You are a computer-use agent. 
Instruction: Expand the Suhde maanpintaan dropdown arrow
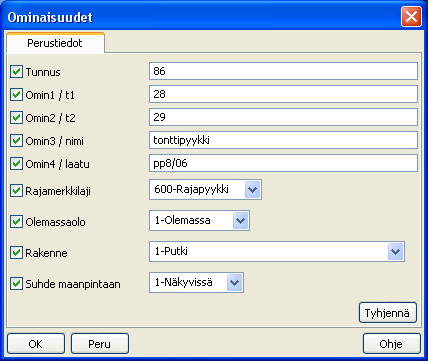tap(234, 283)
